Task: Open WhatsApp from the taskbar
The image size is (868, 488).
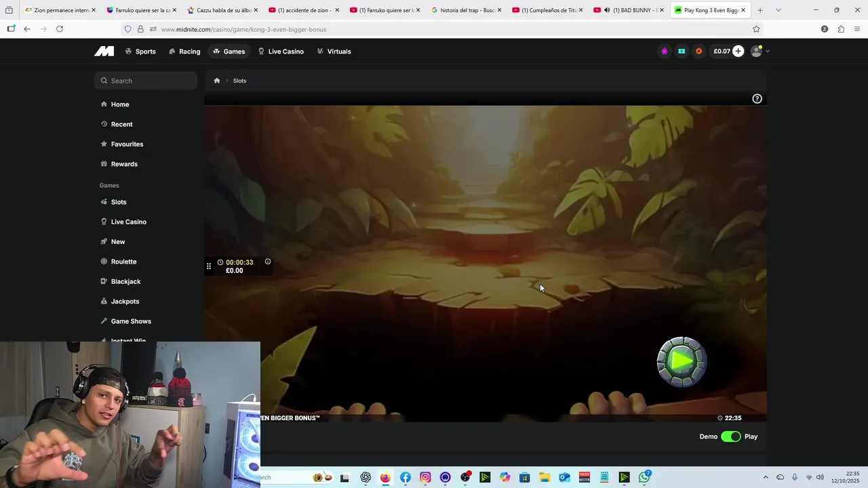Action: 645,477
